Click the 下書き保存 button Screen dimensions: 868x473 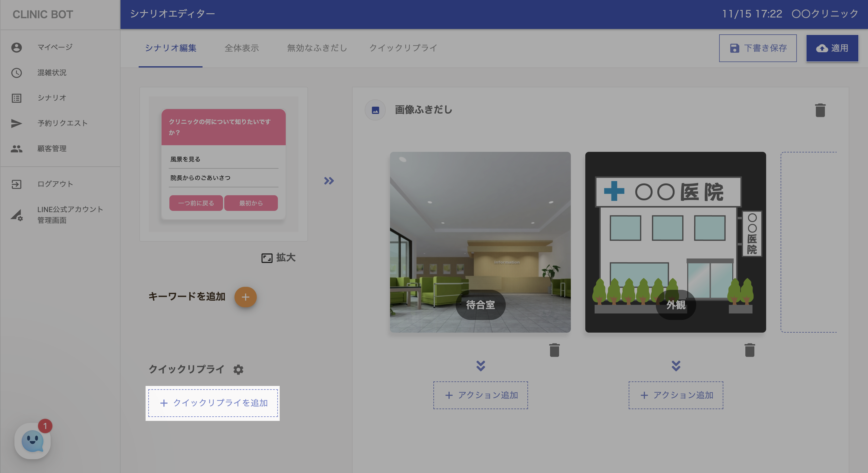click(x=757, y=48)
